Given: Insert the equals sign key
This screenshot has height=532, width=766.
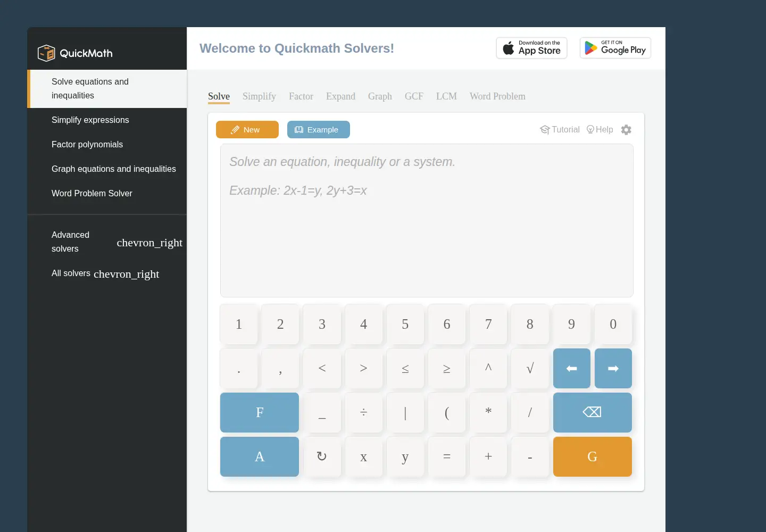Looking at the screenshot, I should tap(447, 456).
